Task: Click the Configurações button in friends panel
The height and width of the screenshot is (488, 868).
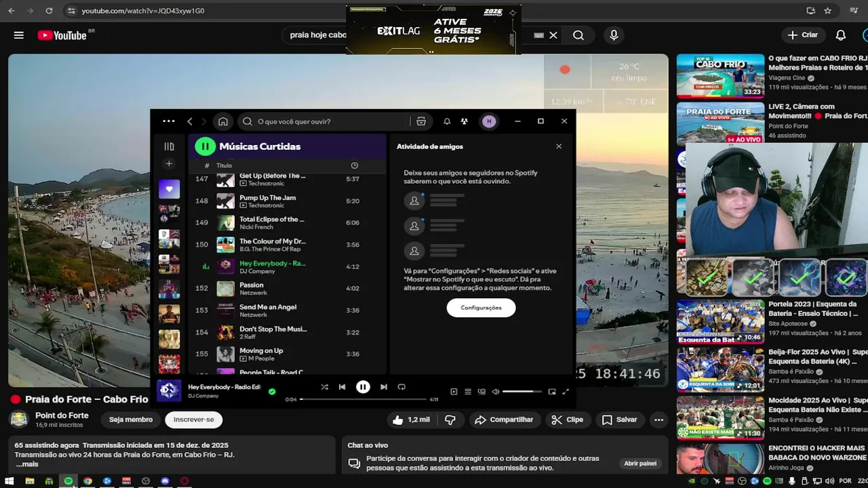Action: pos(481,308)
